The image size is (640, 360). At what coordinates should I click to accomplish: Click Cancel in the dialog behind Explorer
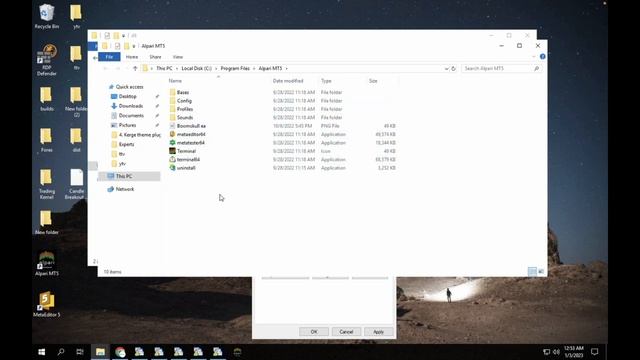(346, 332)
